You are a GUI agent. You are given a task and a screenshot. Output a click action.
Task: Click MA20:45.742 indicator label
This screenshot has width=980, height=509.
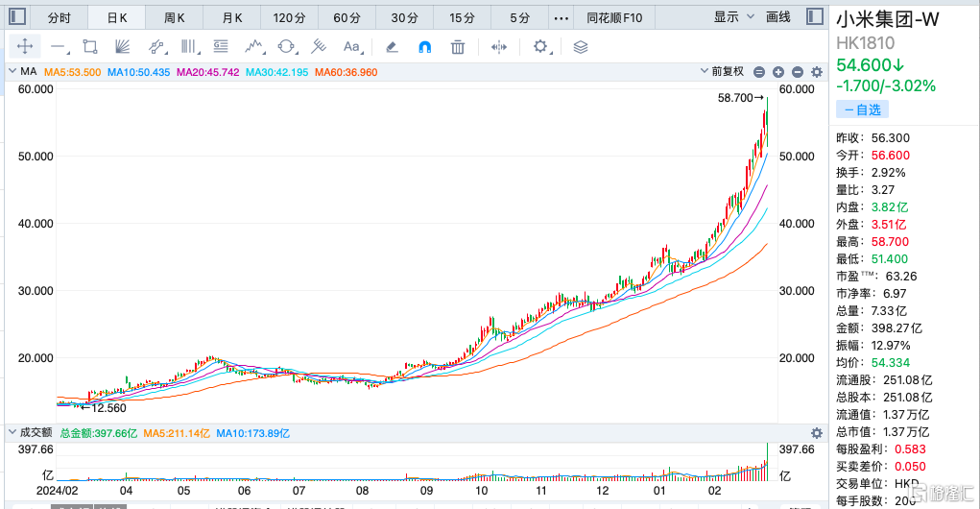pos(208,73)
